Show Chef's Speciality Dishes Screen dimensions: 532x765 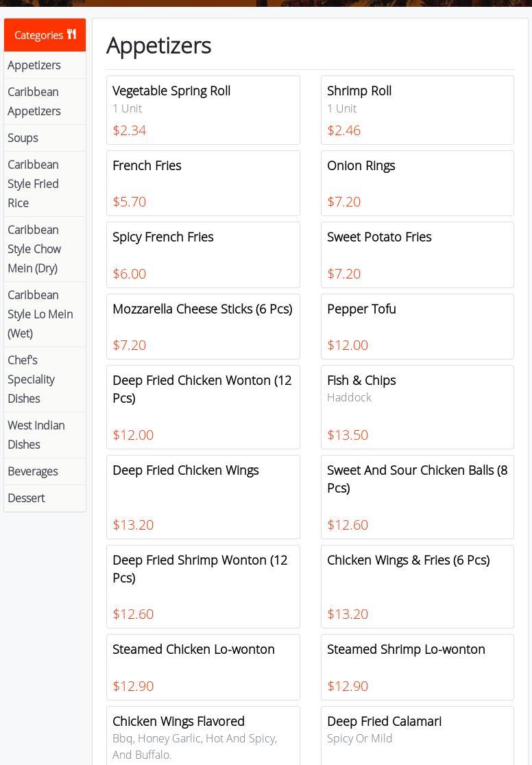point(31,379)
